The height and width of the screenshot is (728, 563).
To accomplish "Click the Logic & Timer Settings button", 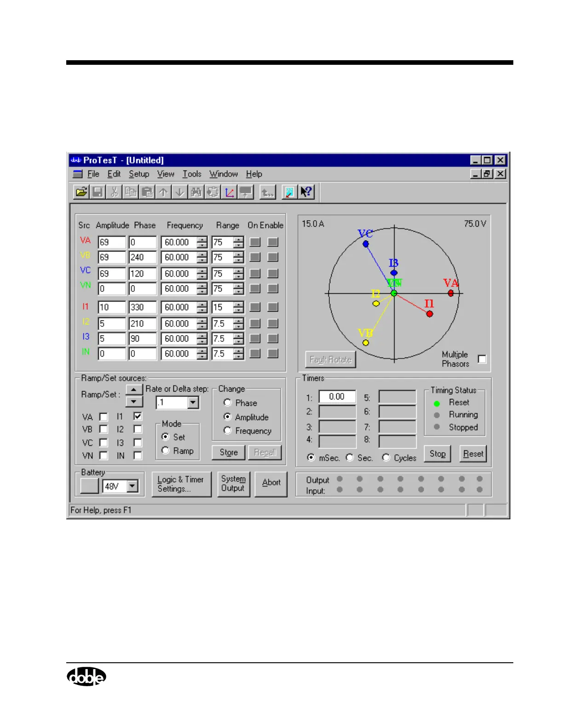I will point(181,484).
